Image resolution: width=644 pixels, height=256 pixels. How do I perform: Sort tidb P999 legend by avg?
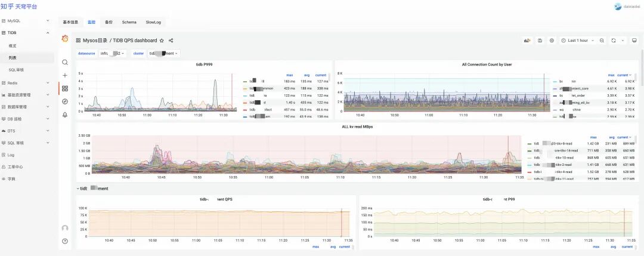pos(308,75)
